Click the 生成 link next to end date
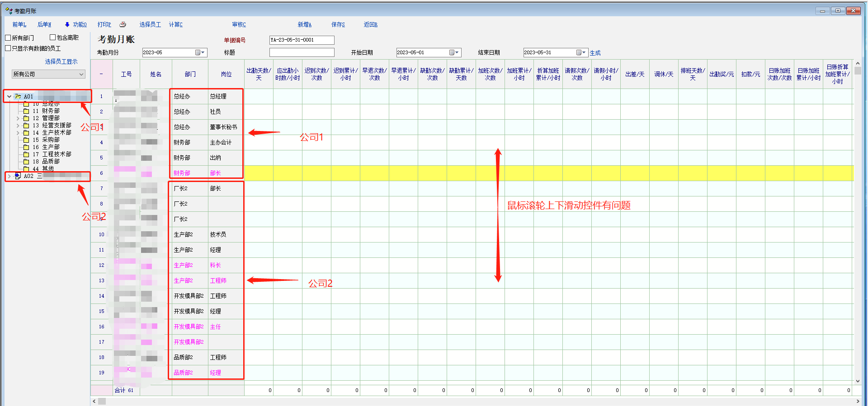The image size is (868, 406). coord(595,53)
